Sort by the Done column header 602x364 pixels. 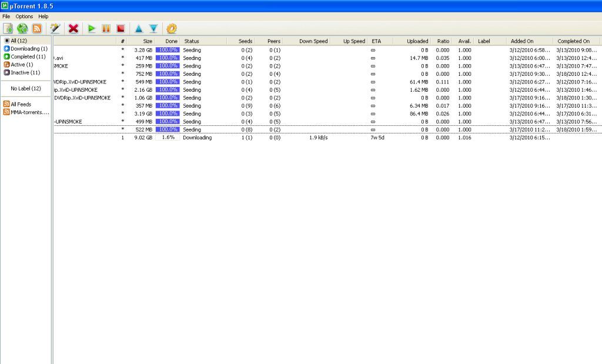(168, 41)
